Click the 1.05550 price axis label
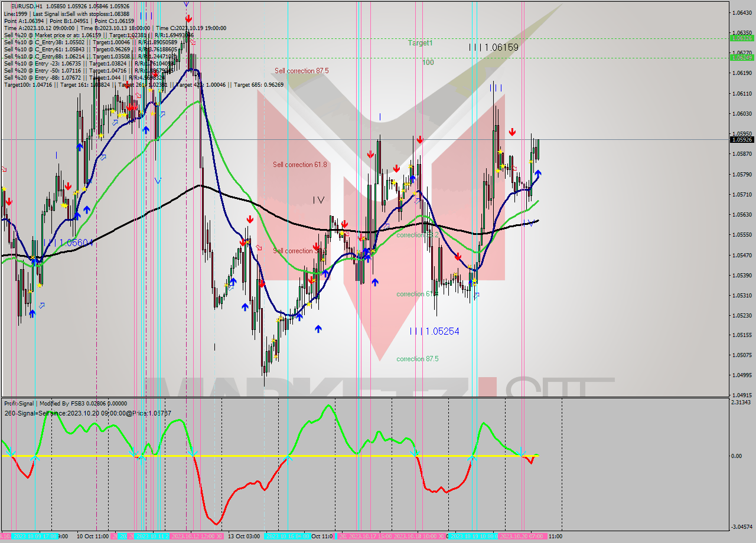 pos(742,234)
